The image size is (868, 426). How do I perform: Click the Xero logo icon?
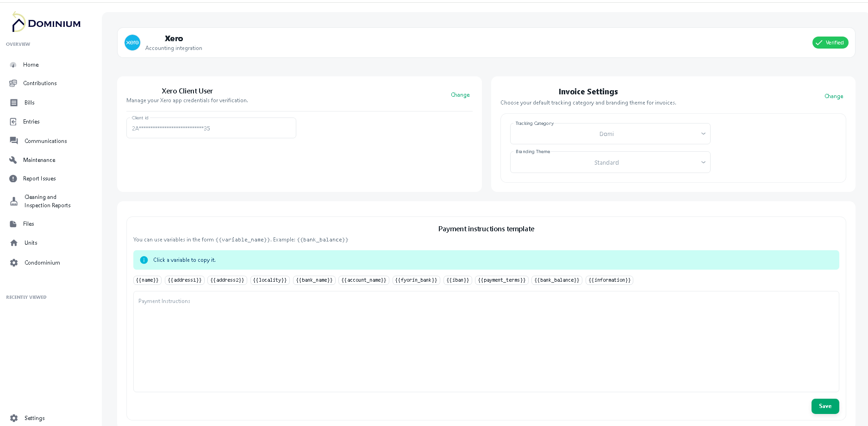point(132,43)
